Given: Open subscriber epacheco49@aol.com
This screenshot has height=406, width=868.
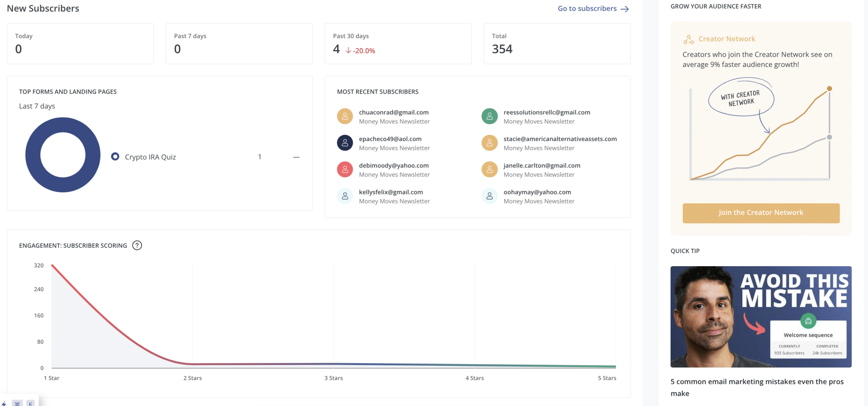Looking at the screenshot, I should 390,139.
